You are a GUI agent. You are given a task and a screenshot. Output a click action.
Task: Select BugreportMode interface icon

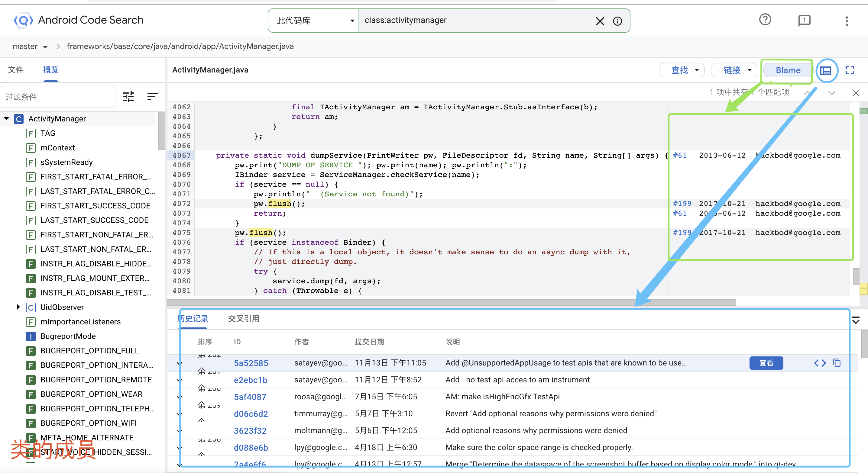[31, 336]
